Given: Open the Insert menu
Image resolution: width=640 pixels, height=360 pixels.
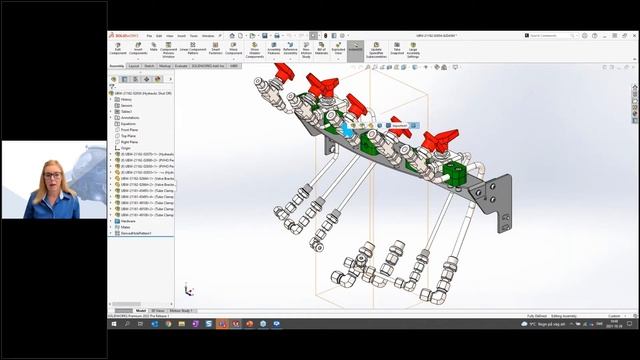Looking at the screenshot, I should [x=181, y=36].
